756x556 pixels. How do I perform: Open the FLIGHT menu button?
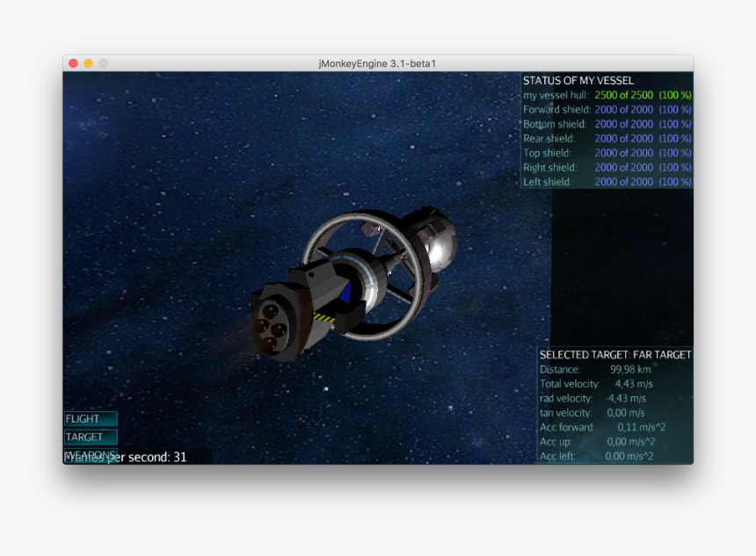click(x=91, y=419)
